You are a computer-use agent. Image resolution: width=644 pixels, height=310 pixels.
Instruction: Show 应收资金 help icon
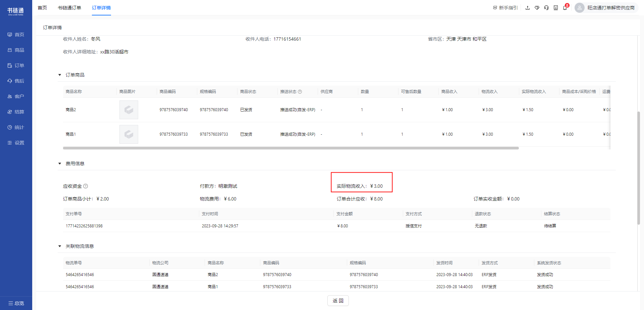point(86,186)
